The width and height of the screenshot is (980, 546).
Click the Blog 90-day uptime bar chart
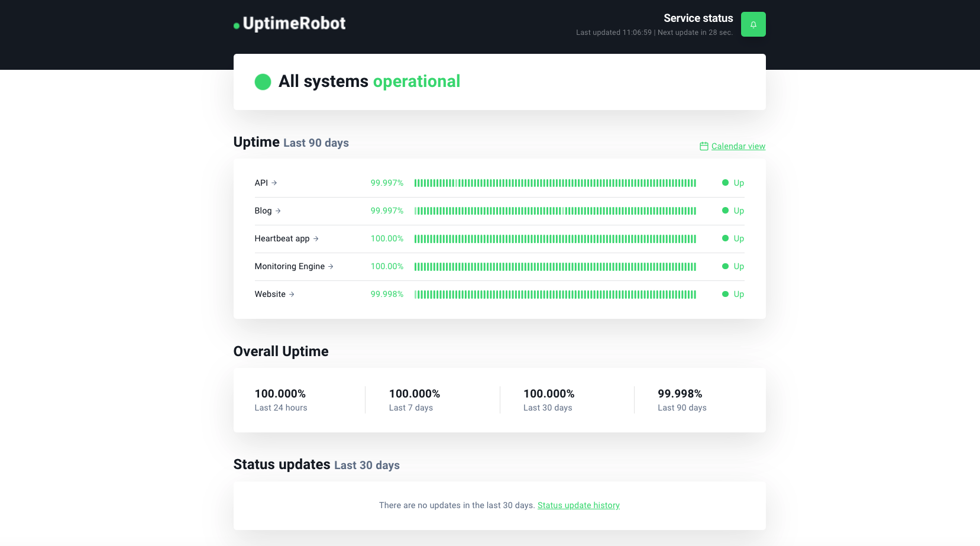555,211
